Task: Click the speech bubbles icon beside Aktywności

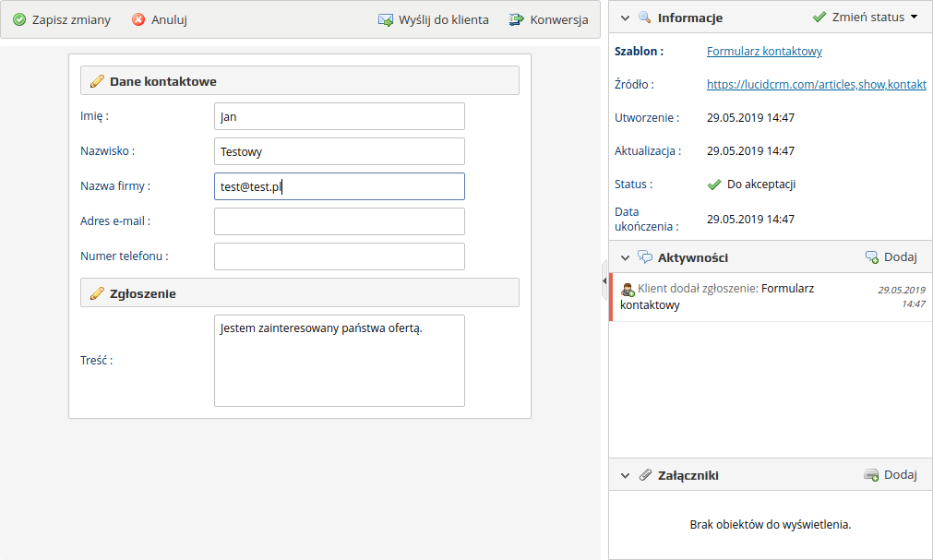Action: tap(645, 257)
